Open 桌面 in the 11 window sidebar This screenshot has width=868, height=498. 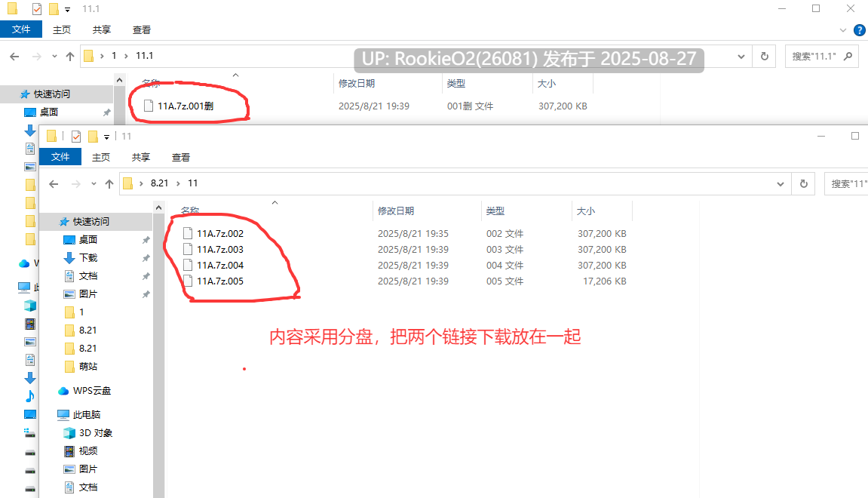point(88,239)
